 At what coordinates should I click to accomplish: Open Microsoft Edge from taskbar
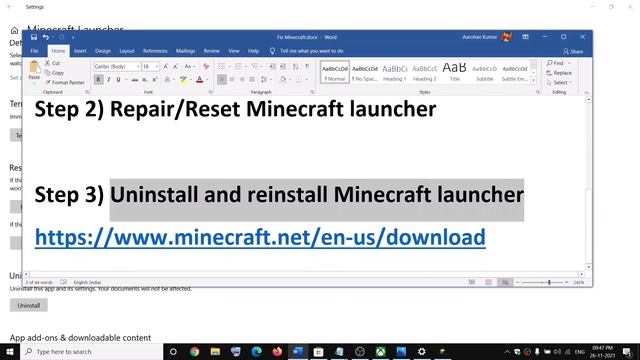tap(256, 351)
